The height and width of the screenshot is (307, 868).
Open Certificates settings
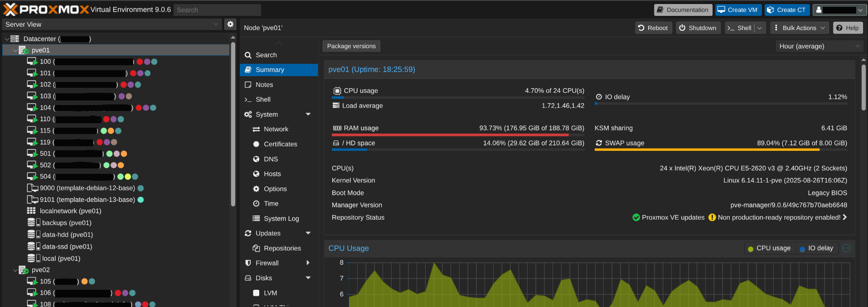point(279,144)
